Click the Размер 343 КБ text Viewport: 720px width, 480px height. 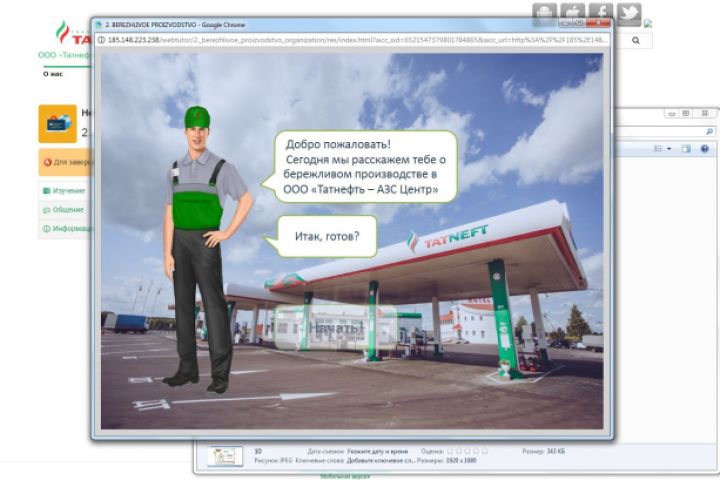click(543, 452)
